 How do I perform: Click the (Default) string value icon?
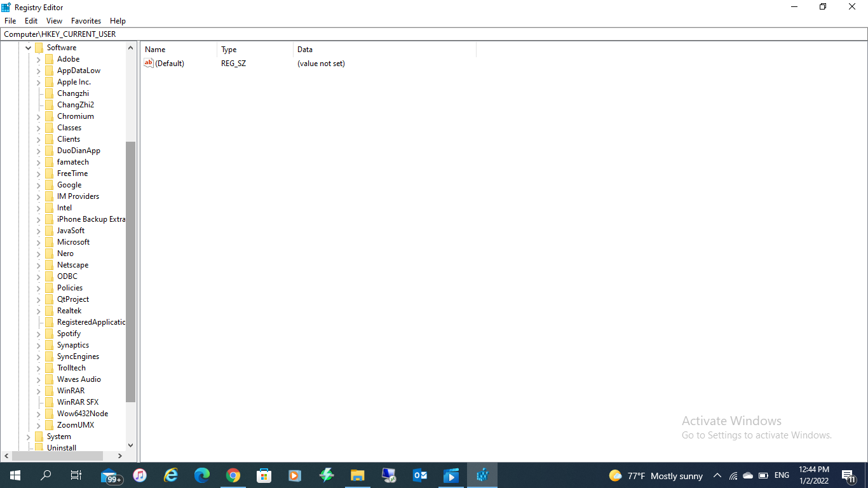[149, 63]
